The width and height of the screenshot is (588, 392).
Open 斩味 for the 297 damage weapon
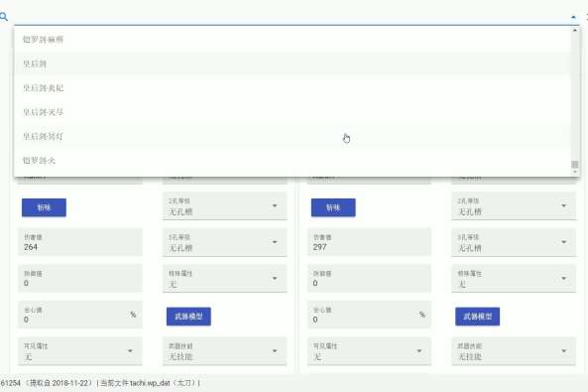333,207
